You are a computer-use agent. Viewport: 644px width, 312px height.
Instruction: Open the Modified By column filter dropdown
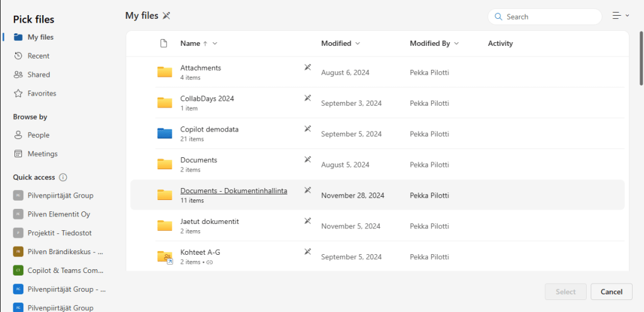(456, 43)
